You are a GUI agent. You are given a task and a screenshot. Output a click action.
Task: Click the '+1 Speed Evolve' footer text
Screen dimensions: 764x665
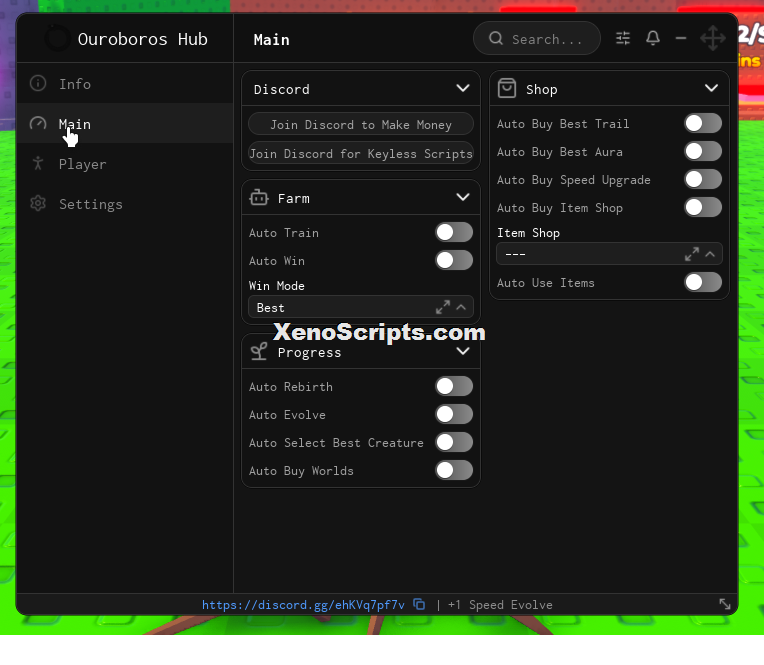500,605
